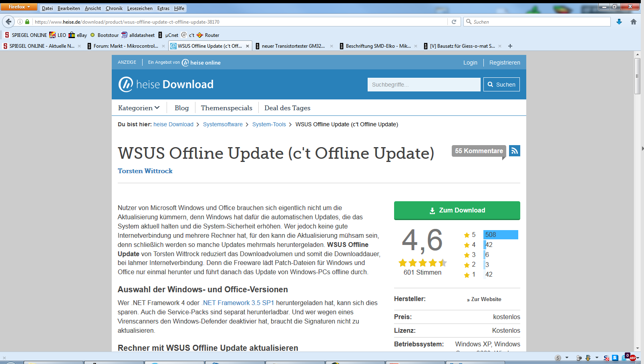Close the SPIEGEL ONLINE tab

coord(79,46)
